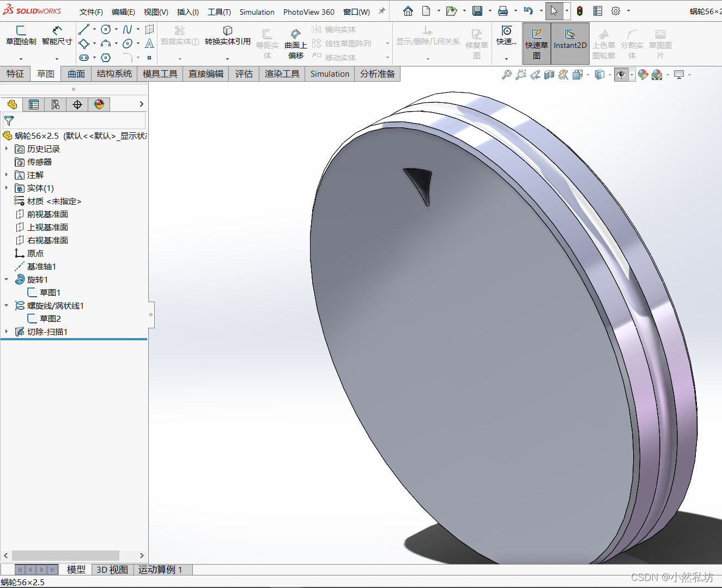The width and height of the screenshot is (722, 588).
Task: Toggle the Select cursor tool
Action: [x=554, y=11]
